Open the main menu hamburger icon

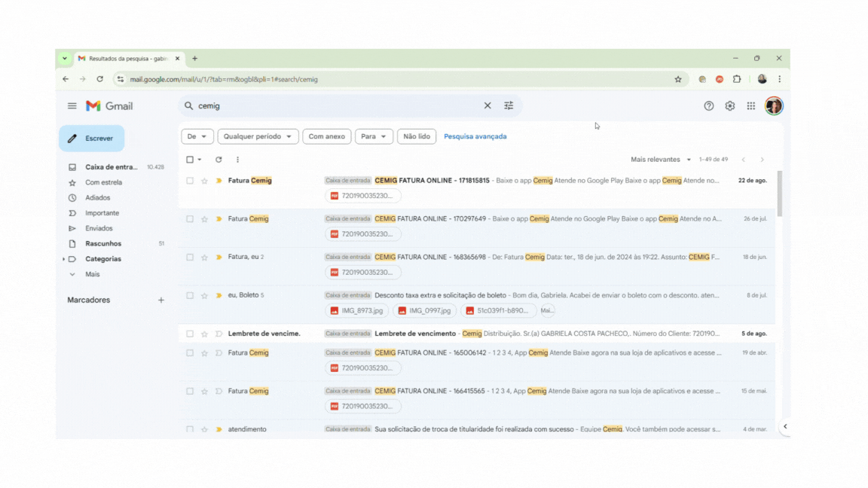[72, 105]
